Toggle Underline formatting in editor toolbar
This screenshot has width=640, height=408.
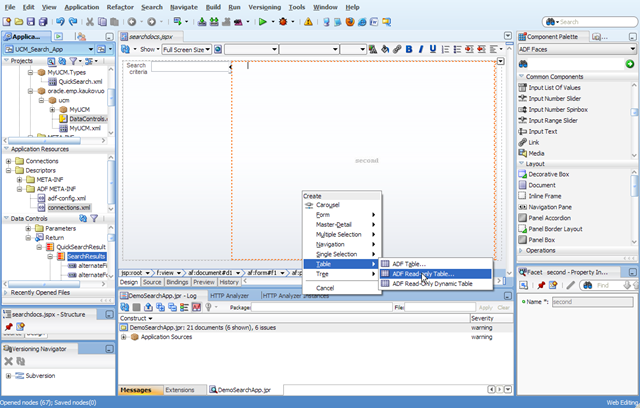(433, 49)
